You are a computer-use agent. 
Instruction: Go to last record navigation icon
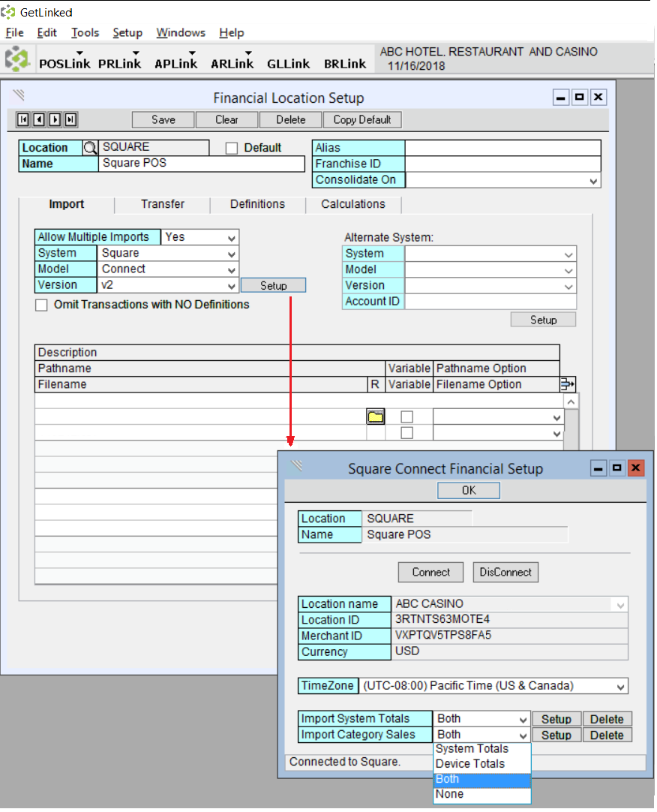[x=71, y=119]
